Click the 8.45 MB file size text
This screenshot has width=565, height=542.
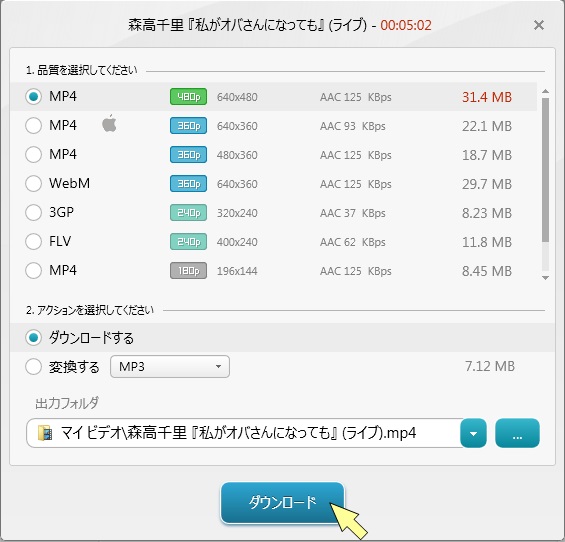(487, 271)
